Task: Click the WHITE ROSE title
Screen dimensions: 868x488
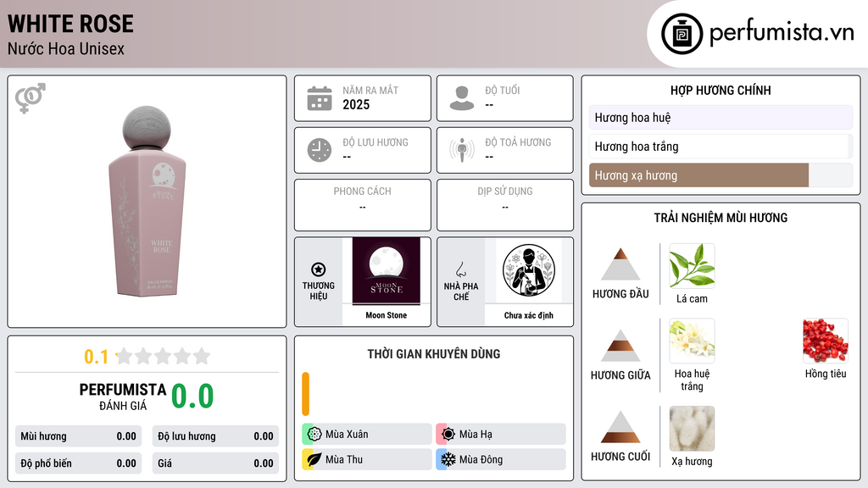Action: [70, 24]
